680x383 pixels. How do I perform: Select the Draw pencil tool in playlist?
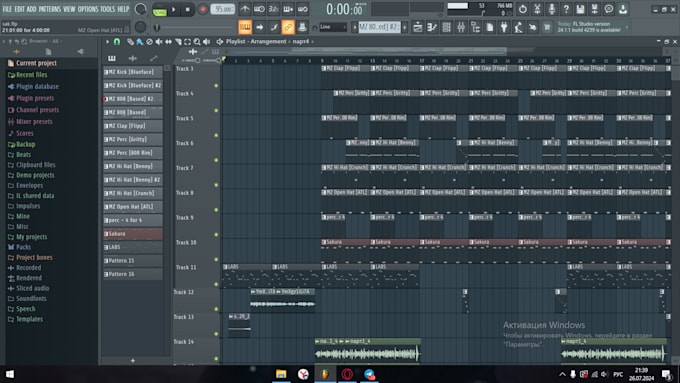tap(130, 42)
